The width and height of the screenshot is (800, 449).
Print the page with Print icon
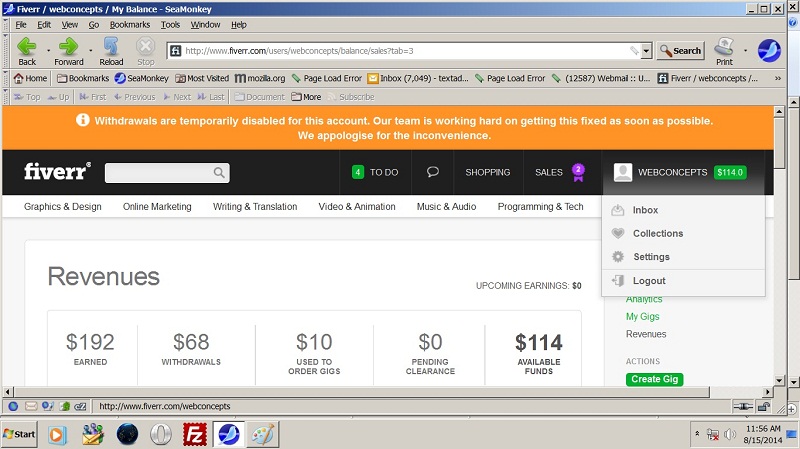(x=724, y=51)
